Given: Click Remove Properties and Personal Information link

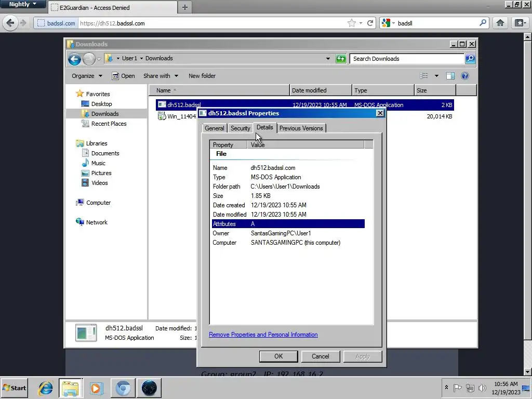Looking at the screenshot, I should 263,335.
